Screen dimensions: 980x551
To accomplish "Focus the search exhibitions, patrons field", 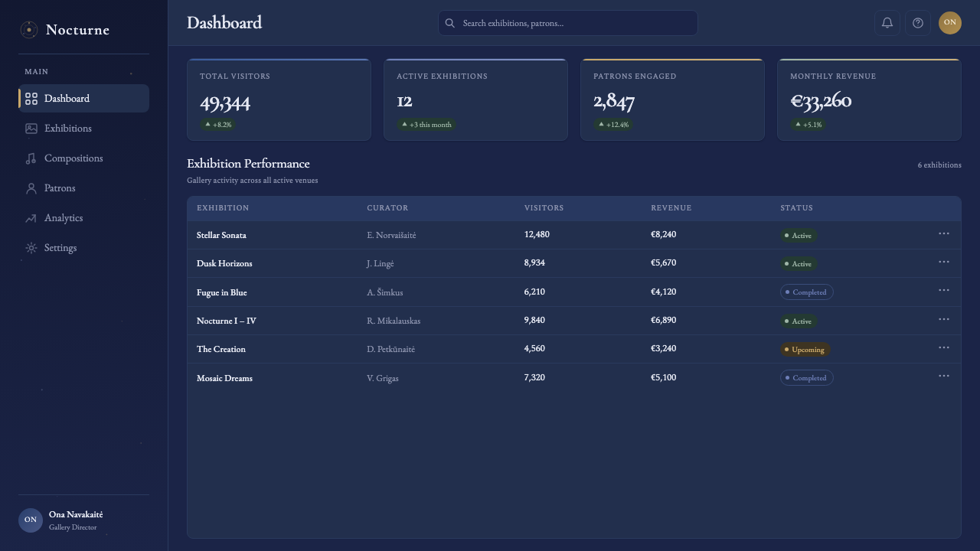I will click(x=567, y=23).
